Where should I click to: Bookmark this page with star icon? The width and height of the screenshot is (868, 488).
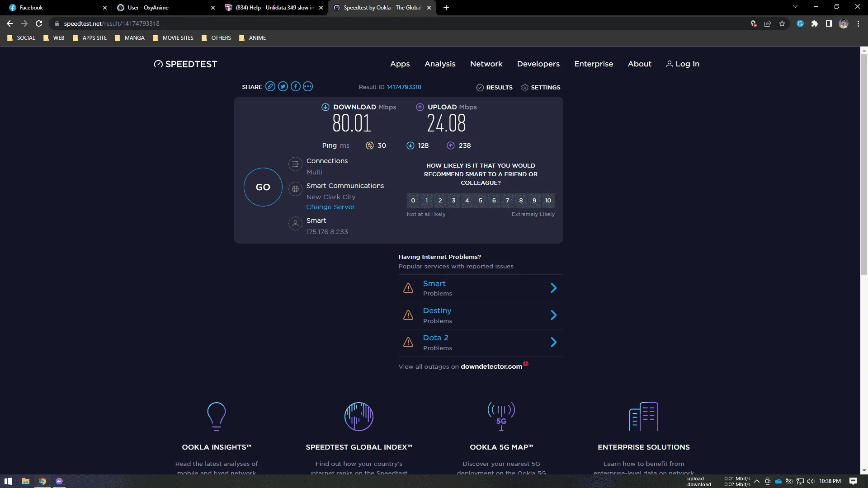click(782, 23)
